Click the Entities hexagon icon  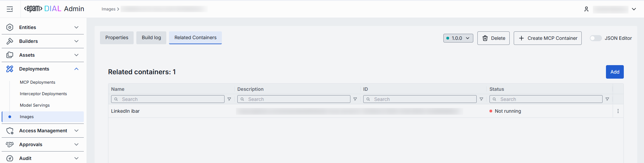coord(10,27)
